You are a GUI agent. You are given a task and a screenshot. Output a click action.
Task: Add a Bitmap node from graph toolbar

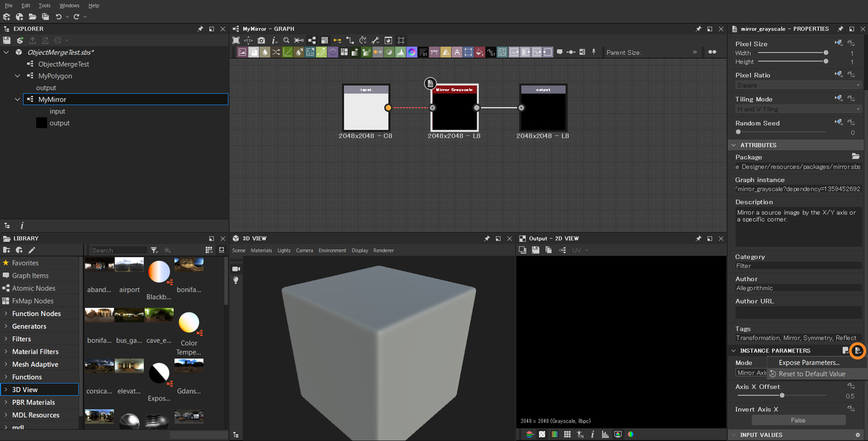[x=242, y=52]
